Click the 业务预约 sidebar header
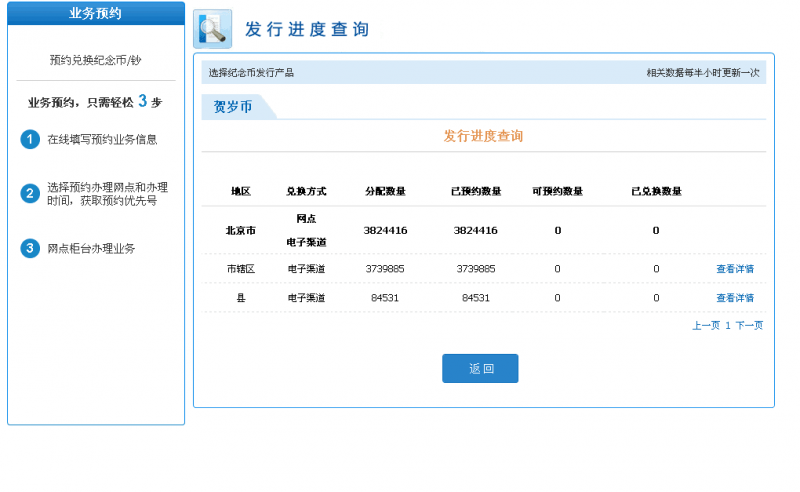This screenshot has width=800, height=492. (96, 13)
